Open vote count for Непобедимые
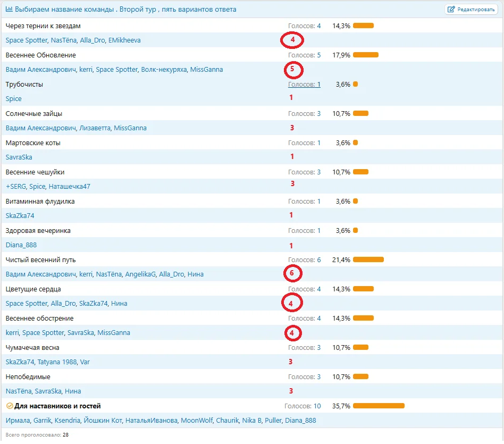 point(304,377)
